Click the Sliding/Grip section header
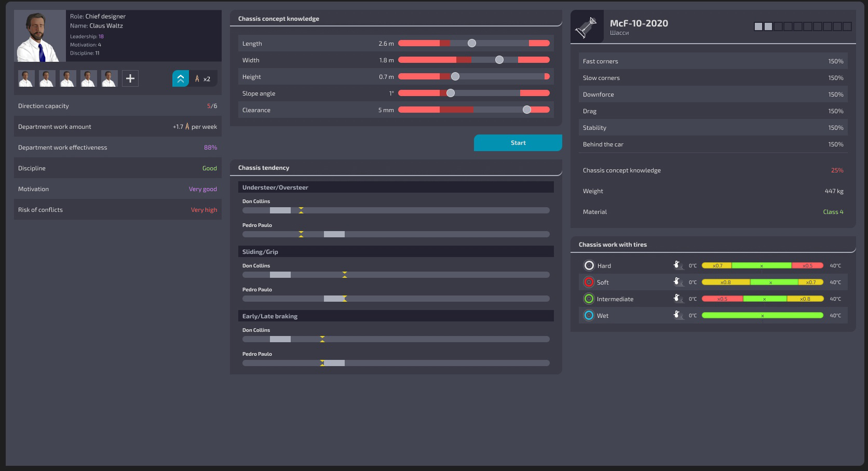 (x=396, y=251)
